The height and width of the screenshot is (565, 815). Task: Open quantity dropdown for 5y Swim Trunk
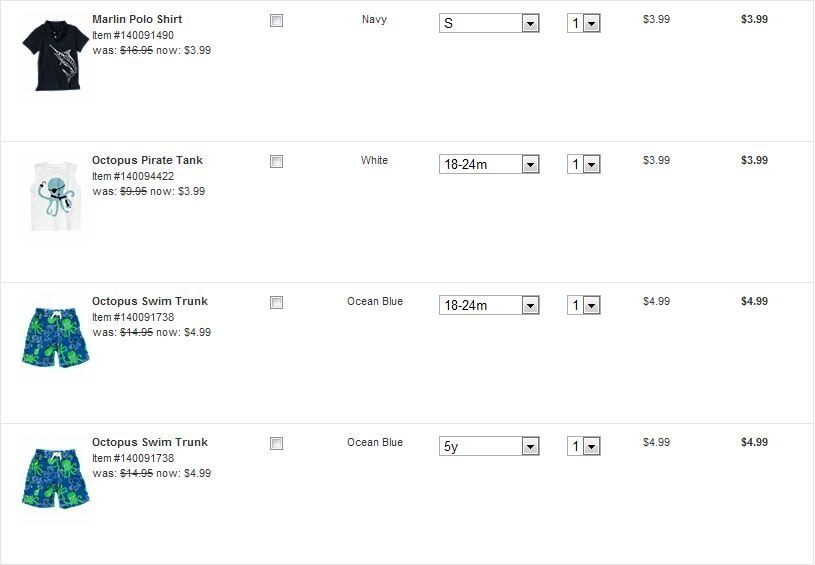click(x=584, y=447)
